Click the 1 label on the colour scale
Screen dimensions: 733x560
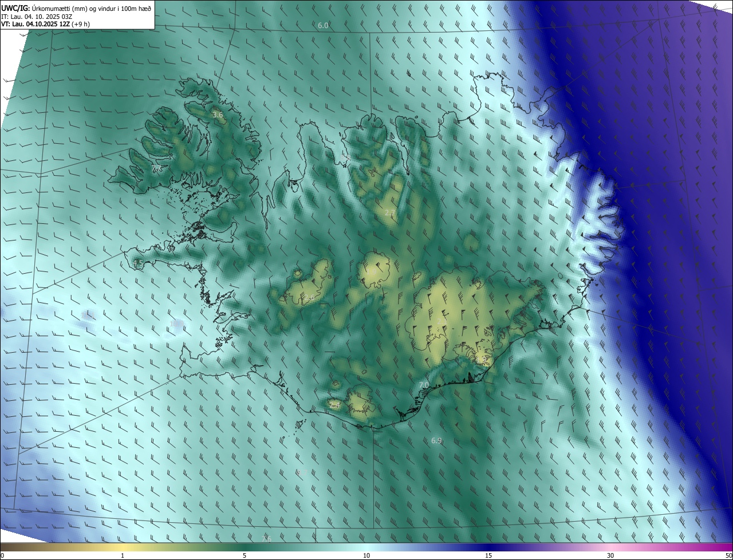pyautogui.click(x=123, y=555)
